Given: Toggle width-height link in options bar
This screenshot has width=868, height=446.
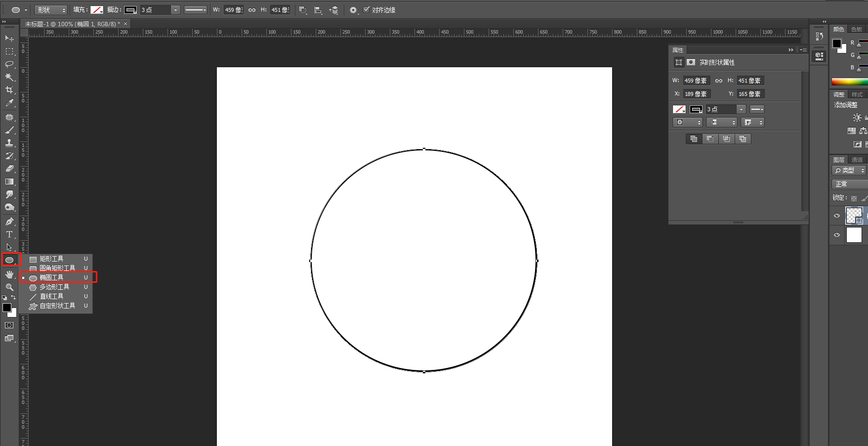Looking at the screenshot, I should (252, 10).
